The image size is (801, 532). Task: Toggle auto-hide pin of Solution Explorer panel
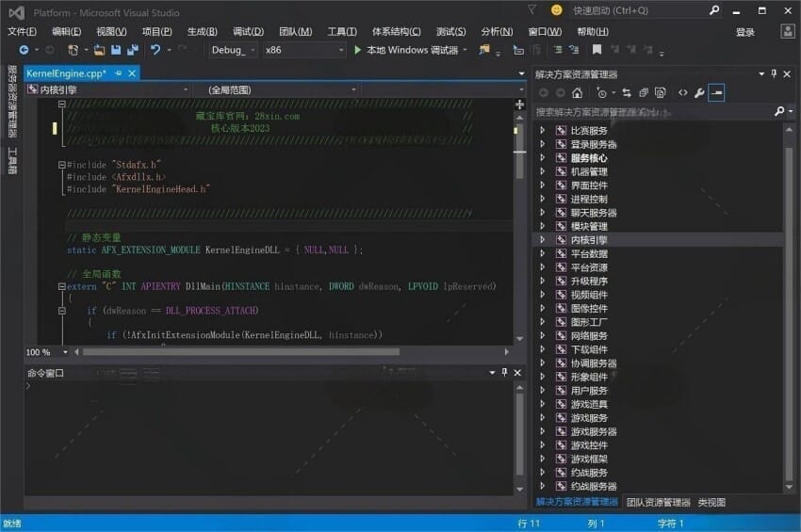tap(775, 73)
